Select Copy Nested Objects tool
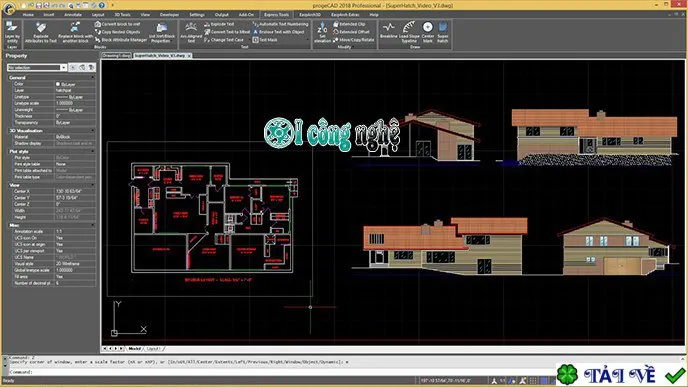Viewport: 688px width, 387px height. [118, 32]
